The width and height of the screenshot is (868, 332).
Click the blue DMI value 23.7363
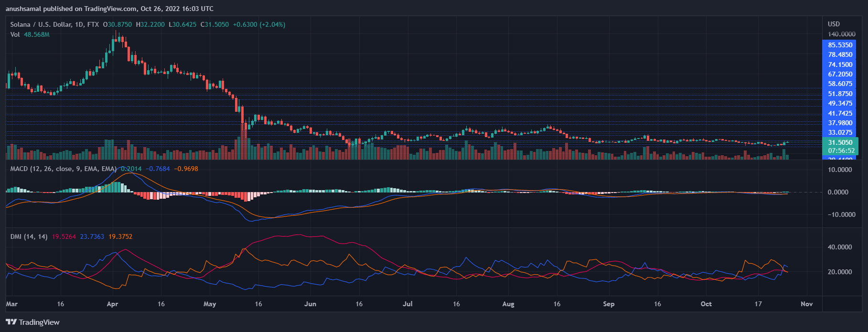[92, 236]
